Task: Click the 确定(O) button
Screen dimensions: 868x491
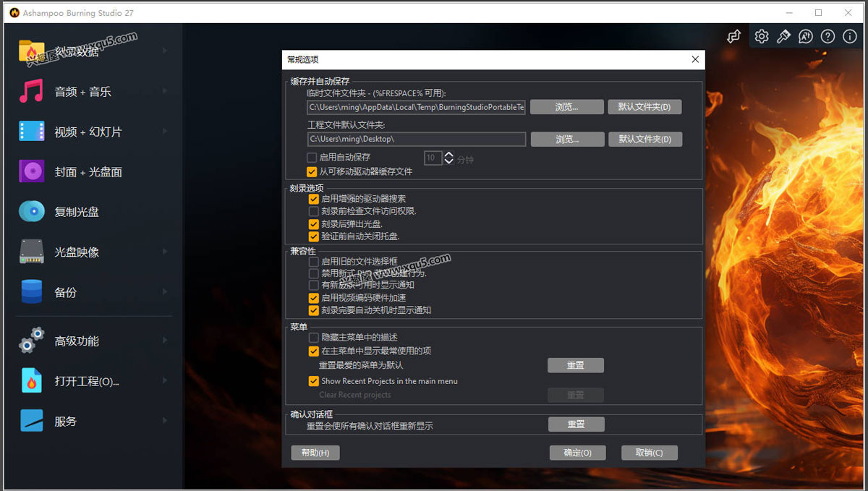Action: (x=576, y=453)
